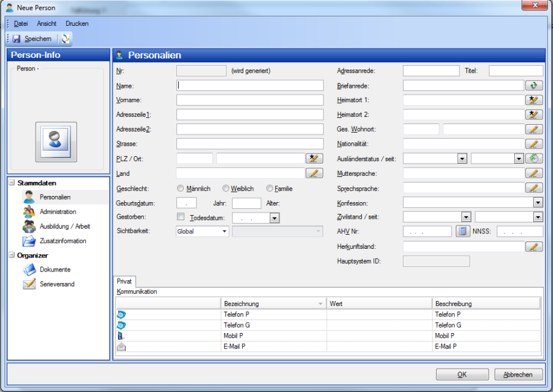This screenshot has width=553, height=392.
Task: Select the Männlich radio button
Action: [x=181, y=189]
